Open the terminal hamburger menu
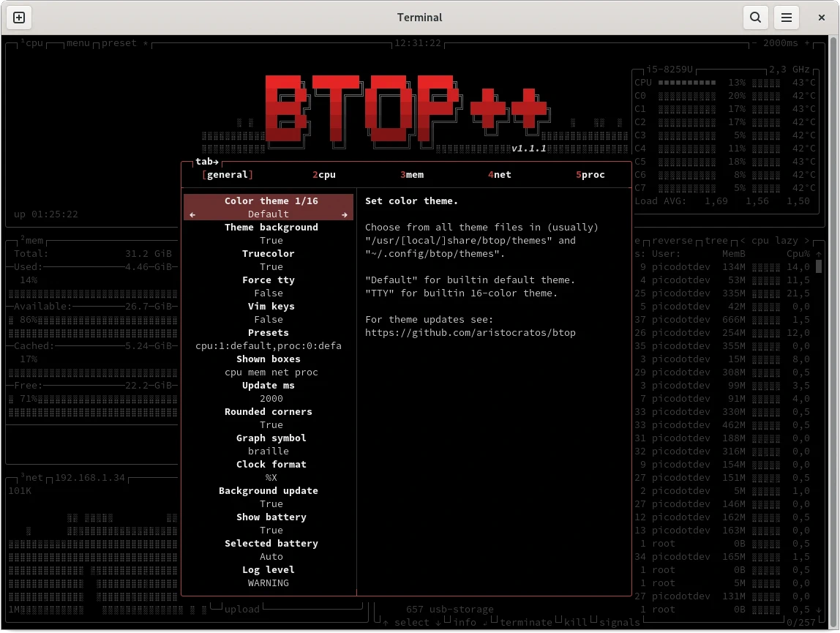 [x=787, y=18]
